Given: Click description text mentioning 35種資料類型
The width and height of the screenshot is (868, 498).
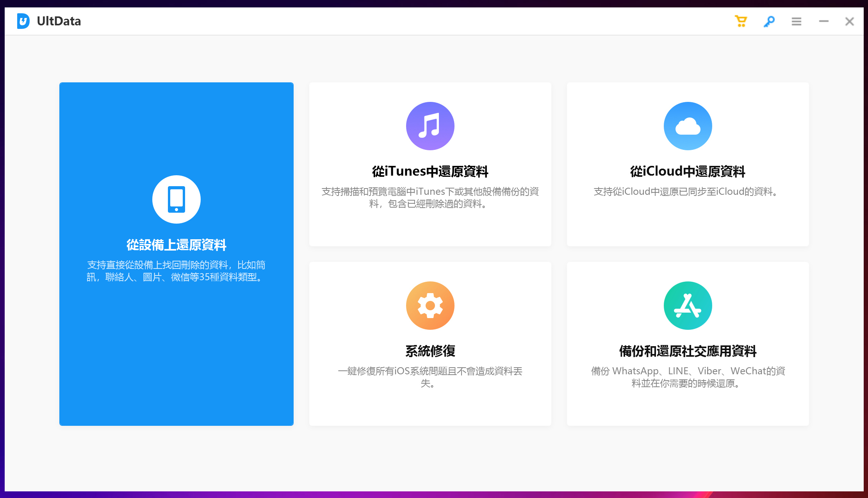Looking at the screenshot, I should (176, 271).
